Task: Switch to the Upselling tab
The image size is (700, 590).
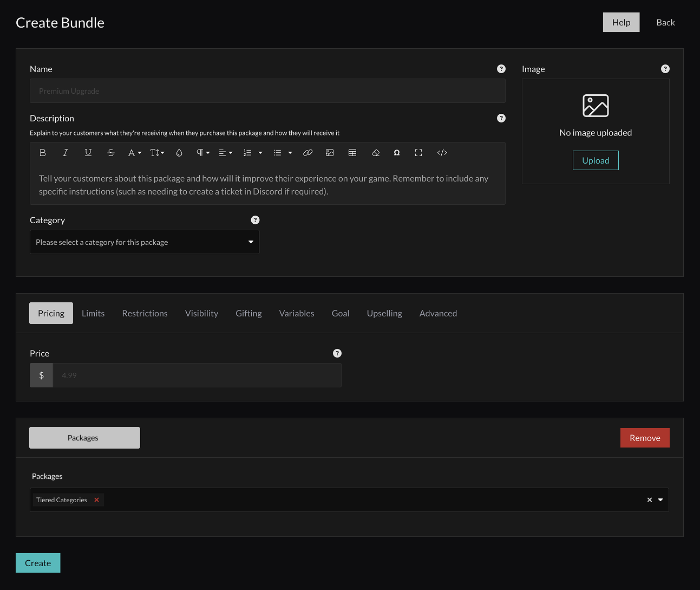Action: [x=384, y=313]
